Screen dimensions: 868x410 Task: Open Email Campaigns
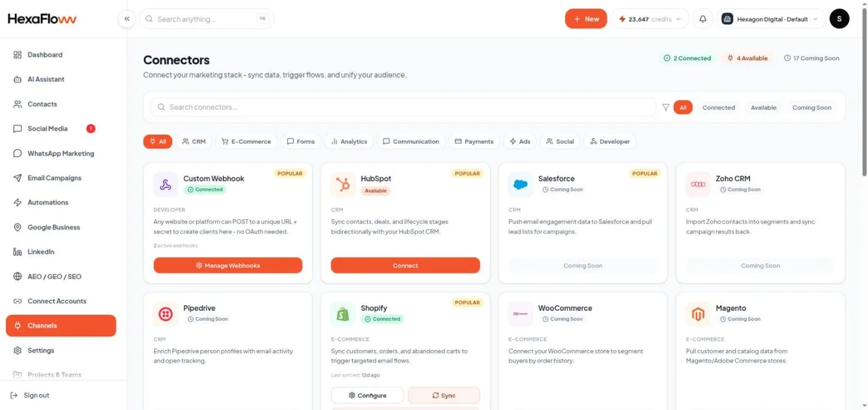click(61, 178)
